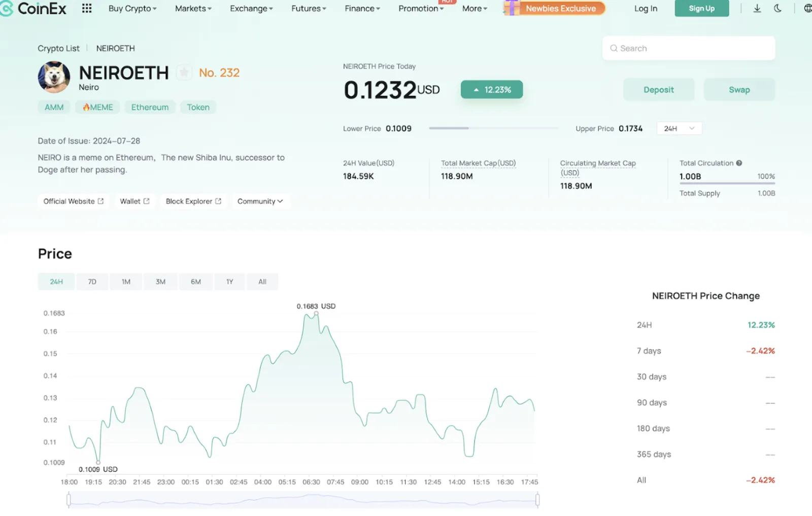Click the 12.23% price change badge
812x516 pixels.
(492, 90)
